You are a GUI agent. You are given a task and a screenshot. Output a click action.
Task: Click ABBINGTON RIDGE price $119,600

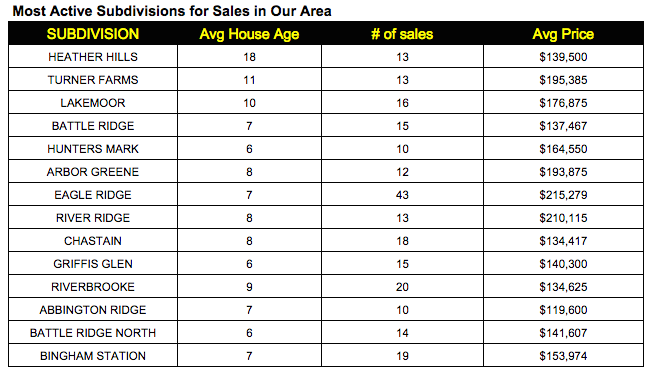pyautogui.click(x=563, y=310)
